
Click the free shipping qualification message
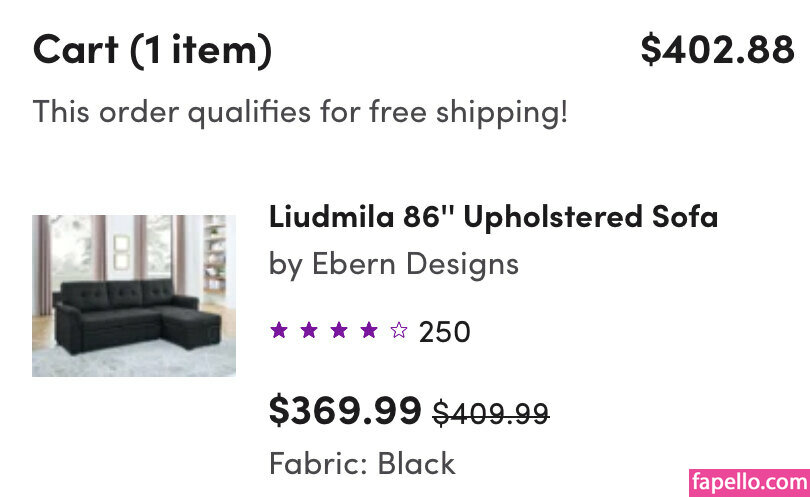tap(300, 110)
